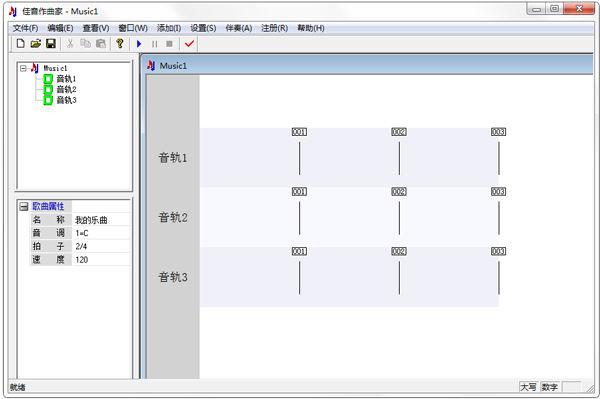
Task: Edit the time signature value 2/4
Action: (x=101, y=246)
